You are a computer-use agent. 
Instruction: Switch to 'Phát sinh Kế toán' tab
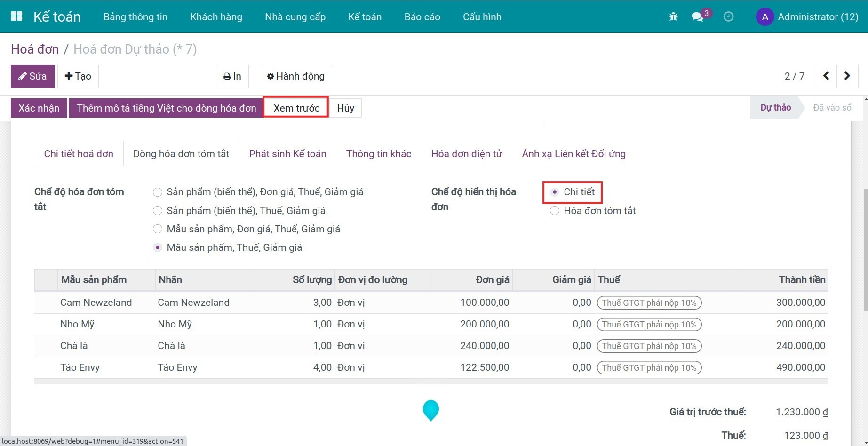coord(287,154)
